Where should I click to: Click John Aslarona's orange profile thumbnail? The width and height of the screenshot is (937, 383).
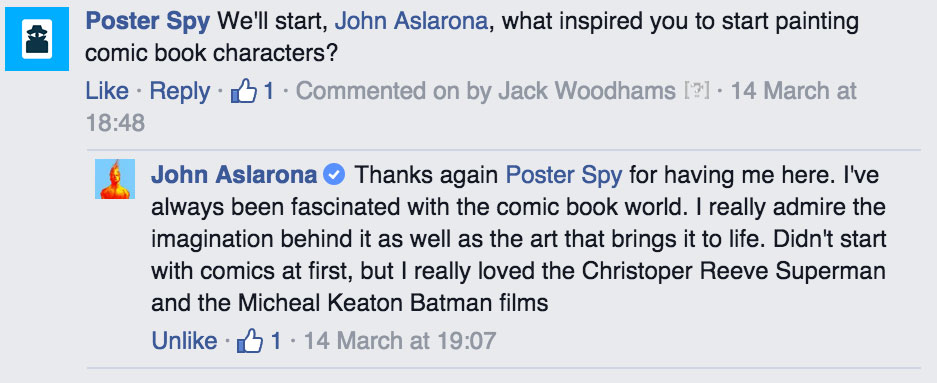pos(115,179)
